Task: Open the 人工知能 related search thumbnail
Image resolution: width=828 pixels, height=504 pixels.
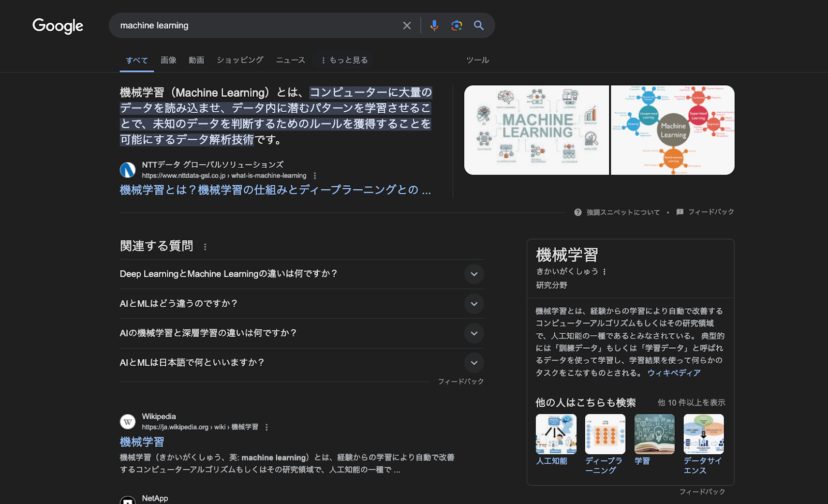Action: click(x=556, y=434)
